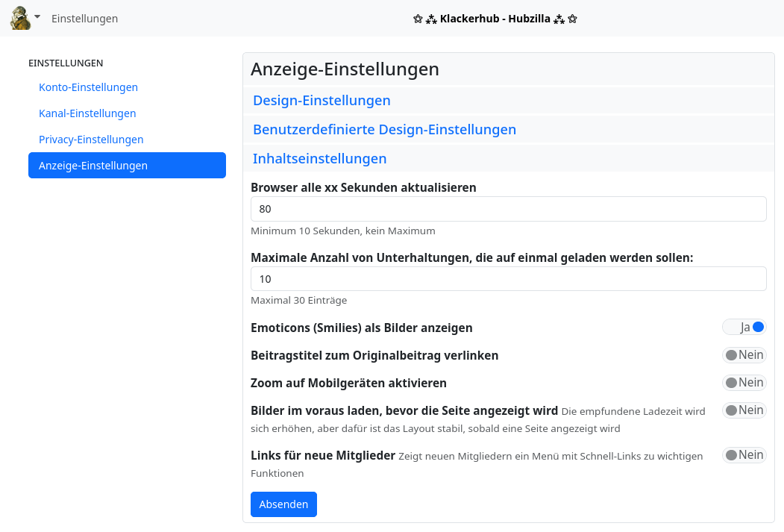The height and width of the screenshot is (532, 784).
Task: Open Konto-Einstellungen from sidebar
Action: pyautogui.click(x=88, y=87)
